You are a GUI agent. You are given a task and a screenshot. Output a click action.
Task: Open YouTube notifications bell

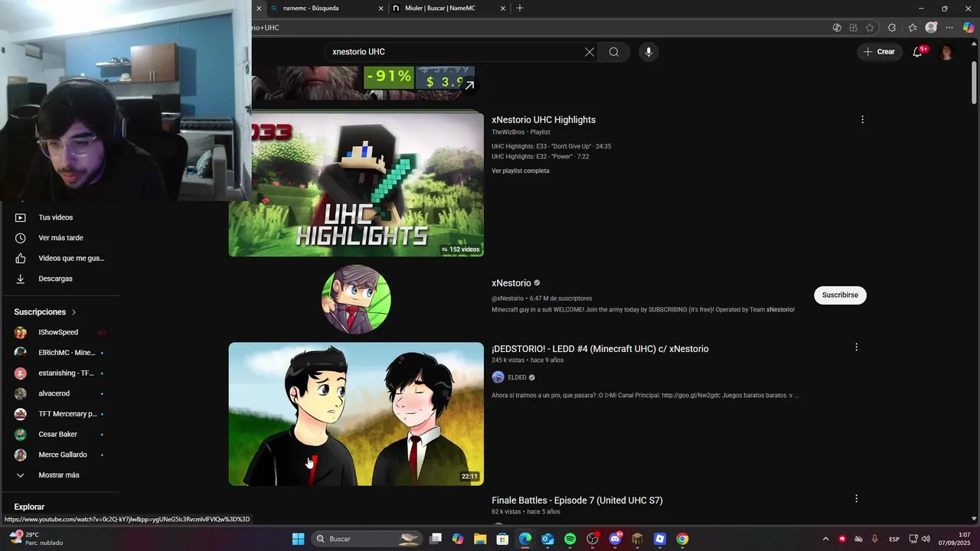click(x=918, y=52)
